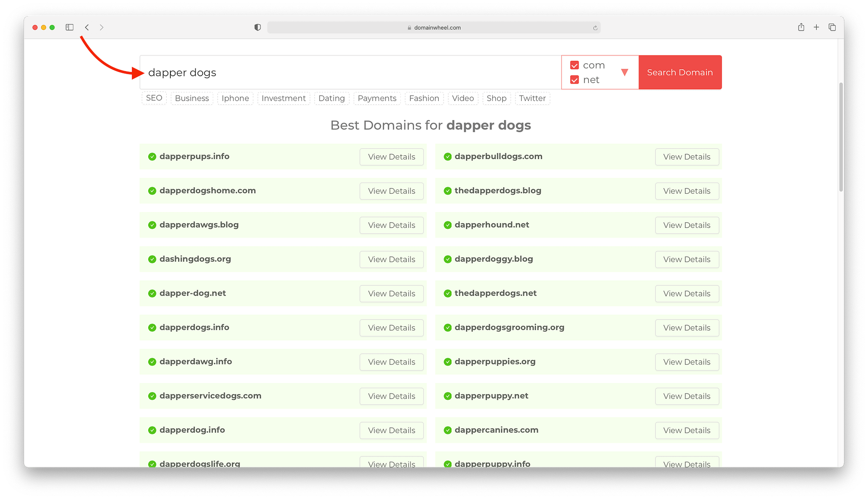Open a new tab with plus icon
This screenshot has height=499, width=868.
[x=816, y=27]
